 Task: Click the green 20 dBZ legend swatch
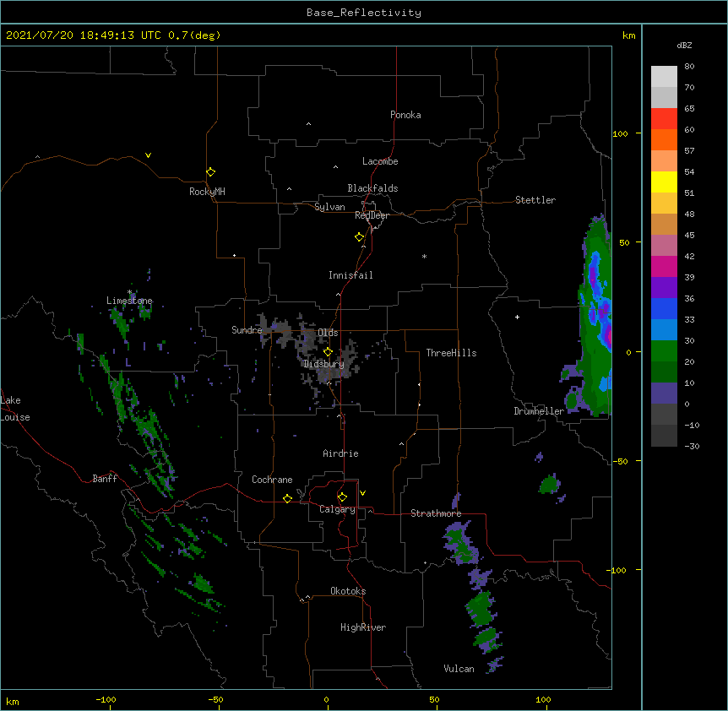[664, 351]
